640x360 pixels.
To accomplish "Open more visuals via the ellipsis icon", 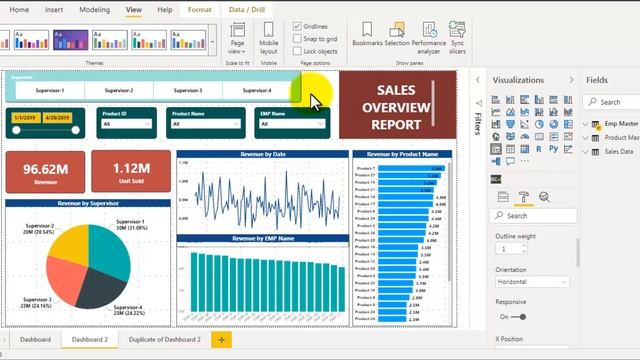I will pos(524,161).
